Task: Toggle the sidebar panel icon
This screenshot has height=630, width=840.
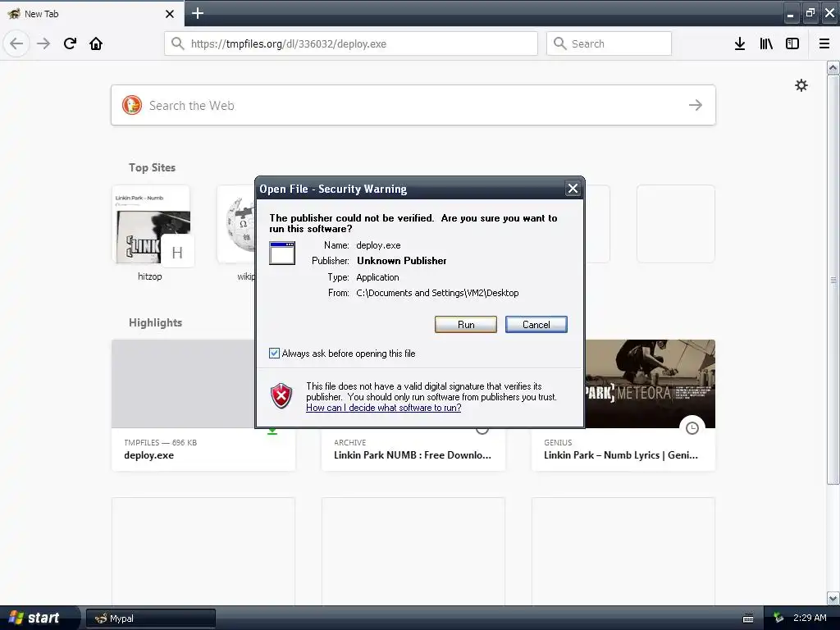Action: pyautogui.click(x=792, y=43)
